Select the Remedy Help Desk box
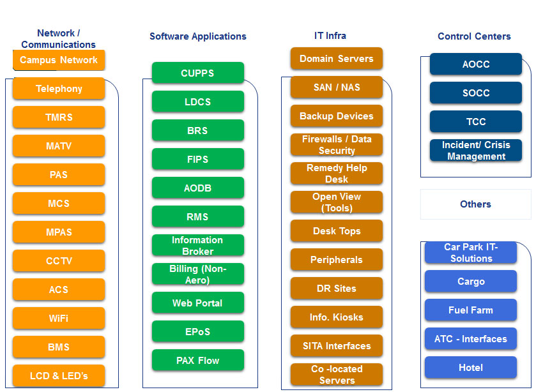This screenshot has width=543, height=392. click(337, 174)
